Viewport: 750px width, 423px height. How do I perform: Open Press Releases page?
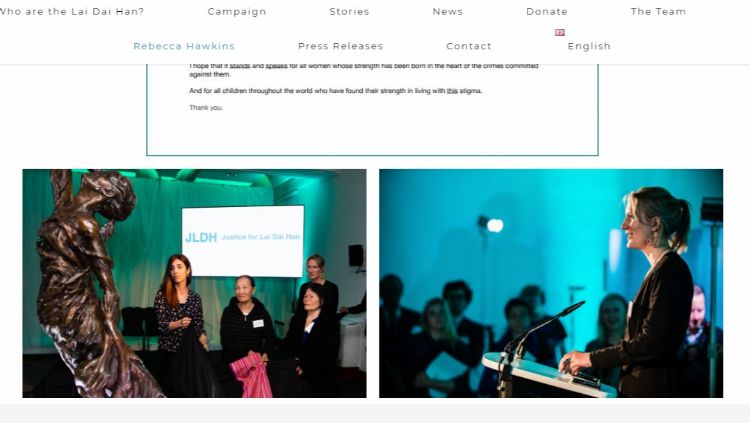[341, 46]
